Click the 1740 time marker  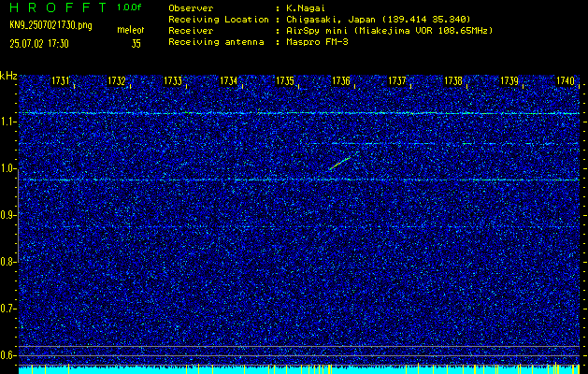pyautogui.click(x=566, y=80)
